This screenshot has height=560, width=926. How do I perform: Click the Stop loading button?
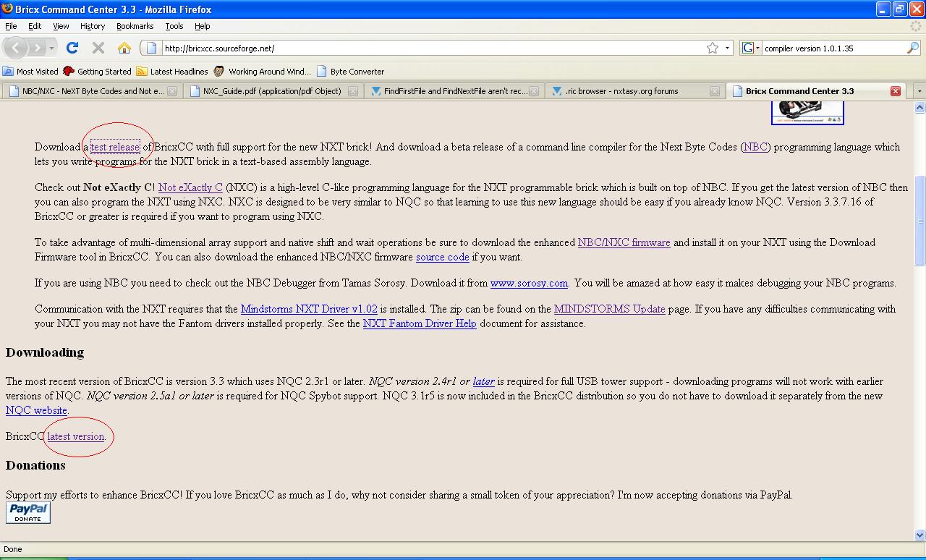(x=98, y=48)
